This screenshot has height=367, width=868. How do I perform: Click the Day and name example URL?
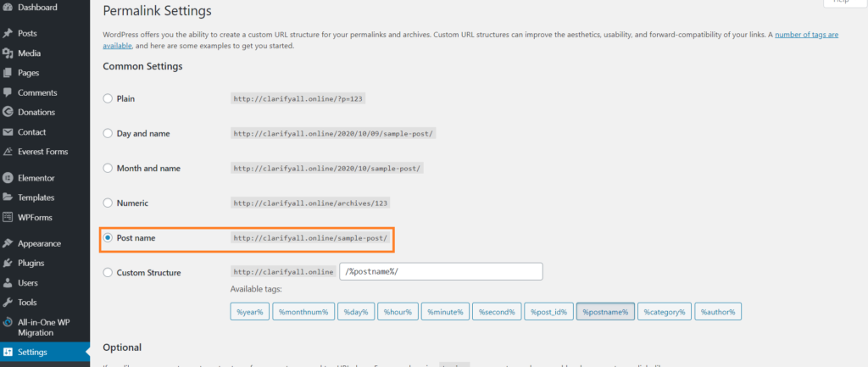click(x=334, y=133)
